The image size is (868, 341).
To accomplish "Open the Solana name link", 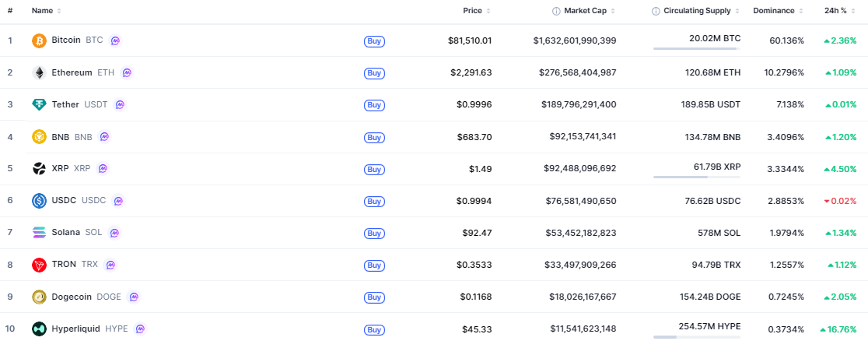I will click(x=66, y=232).
